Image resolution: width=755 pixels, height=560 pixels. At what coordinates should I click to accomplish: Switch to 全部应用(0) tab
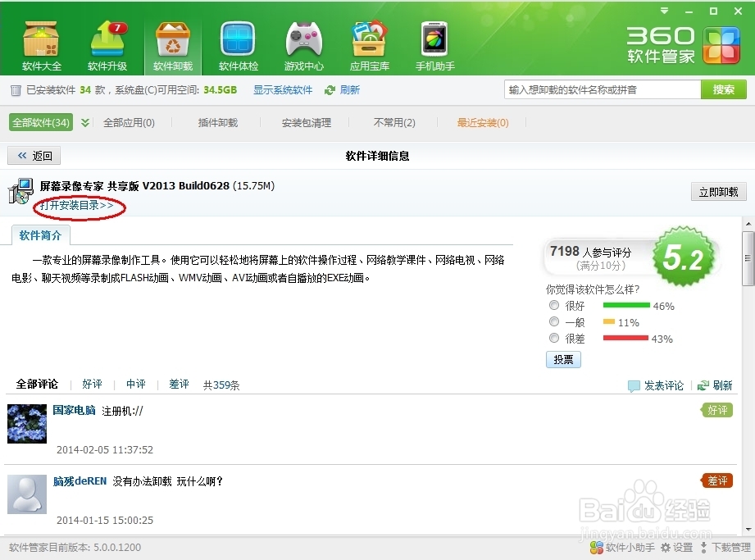coord(129,123)
